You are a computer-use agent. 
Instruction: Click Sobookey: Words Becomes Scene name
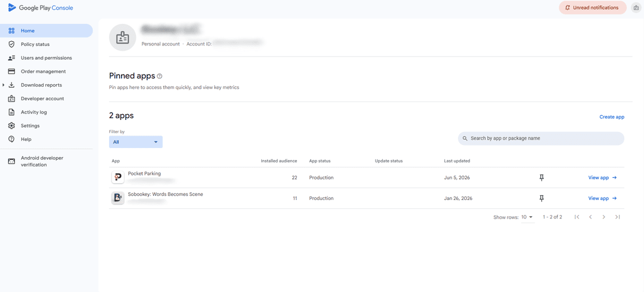[166, 194]
